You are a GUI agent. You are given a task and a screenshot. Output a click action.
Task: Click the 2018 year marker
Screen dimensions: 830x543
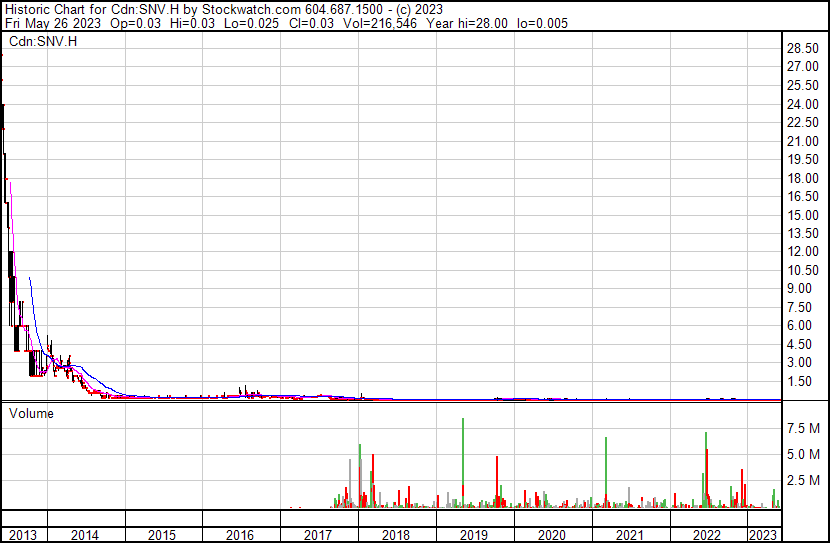point(397,535)
